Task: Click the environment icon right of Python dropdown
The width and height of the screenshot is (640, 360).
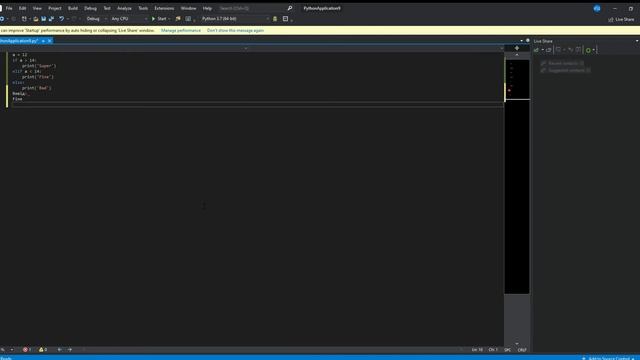Action: tap(275, 19)
